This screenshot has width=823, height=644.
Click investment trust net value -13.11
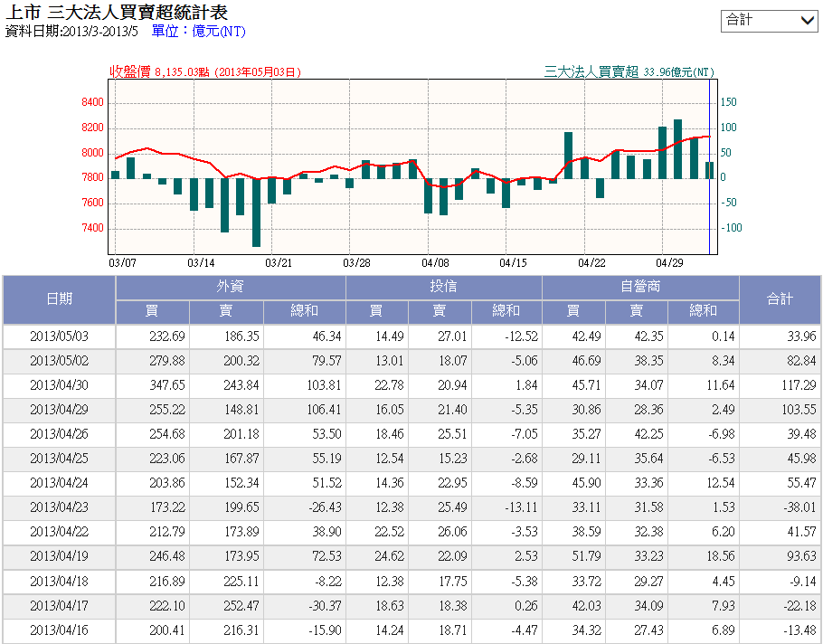click(x=521, y=507)
